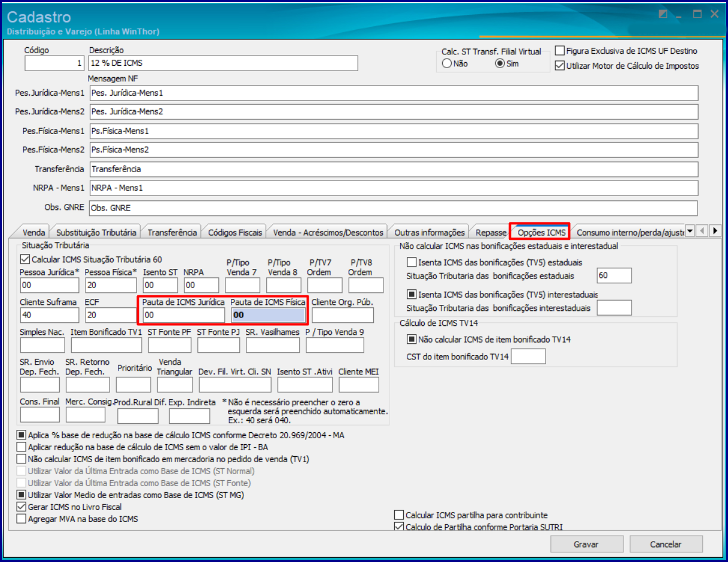Check Aplicar redução sem o valor de IPI - BA

[22, 447]
